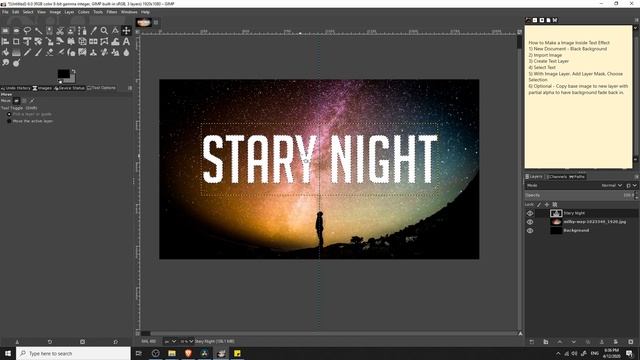This screenshot has height=360, width=640.
Task: Select the Clone stamp tool
Action: click(x=93, y=52)
